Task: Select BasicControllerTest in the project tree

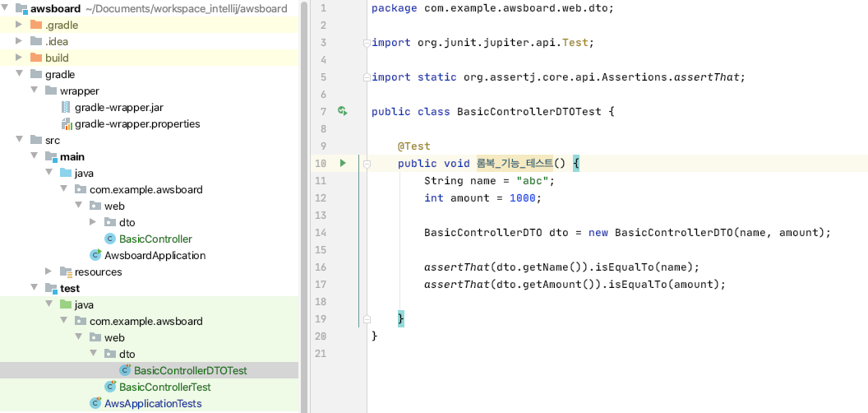Action: [164, 387]
